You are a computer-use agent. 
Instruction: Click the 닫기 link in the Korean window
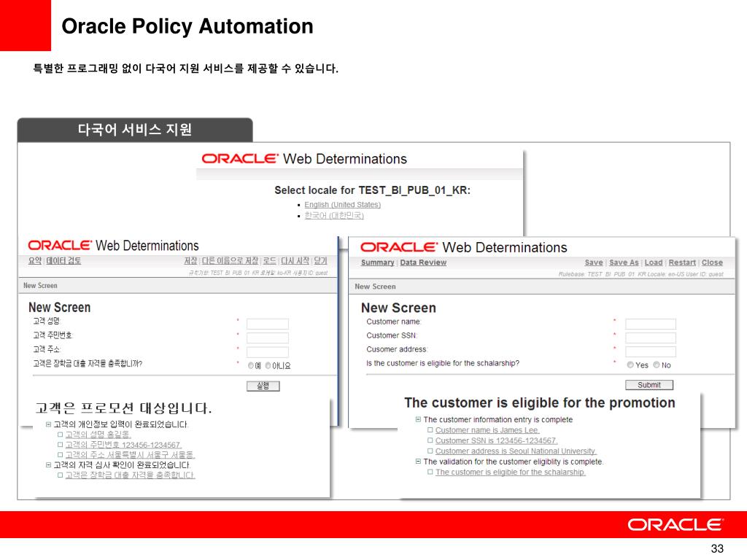[321, 260]
